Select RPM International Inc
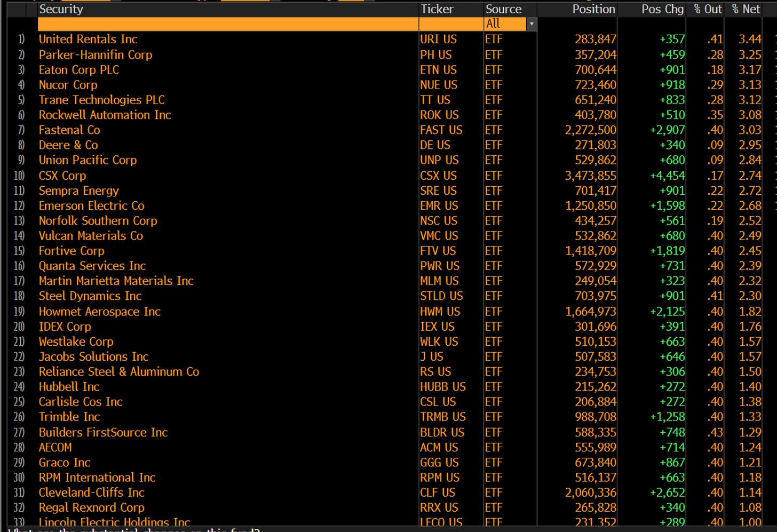The height and width of the screenshot is (532, 777). [97, 478]
